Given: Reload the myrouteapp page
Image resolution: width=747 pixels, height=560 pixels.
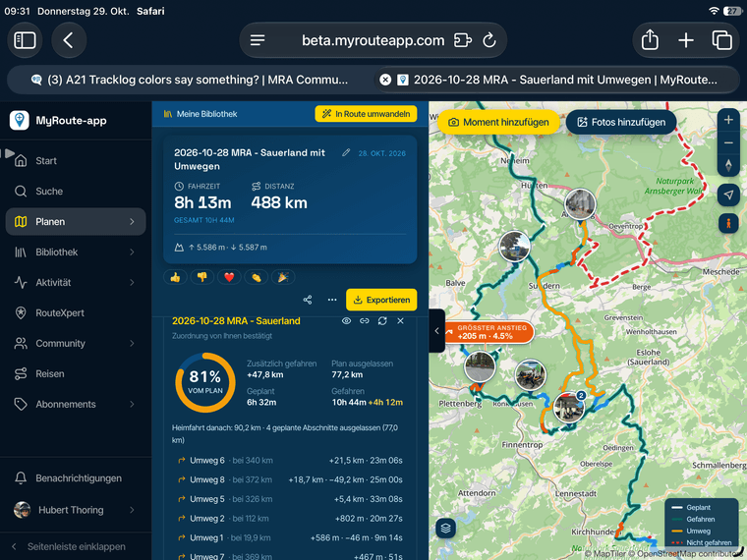Looking at the screenshot, I should click(489, 40).
